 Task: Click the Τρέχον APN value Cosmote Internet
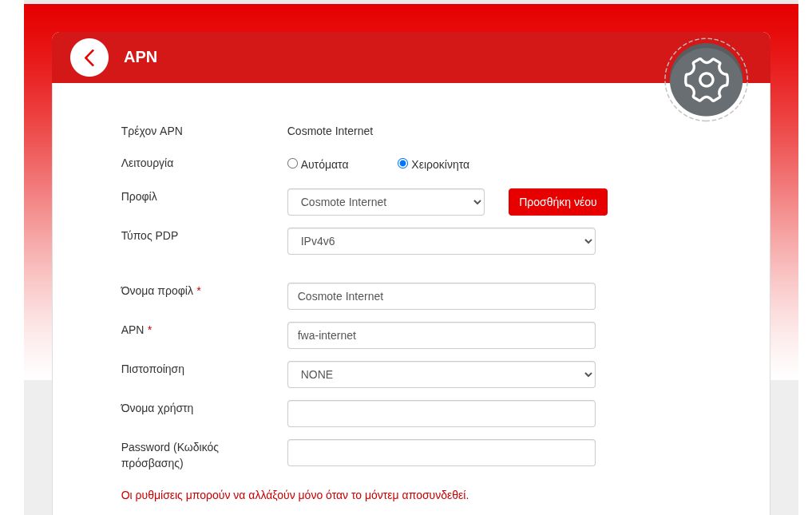coord(330,131)
